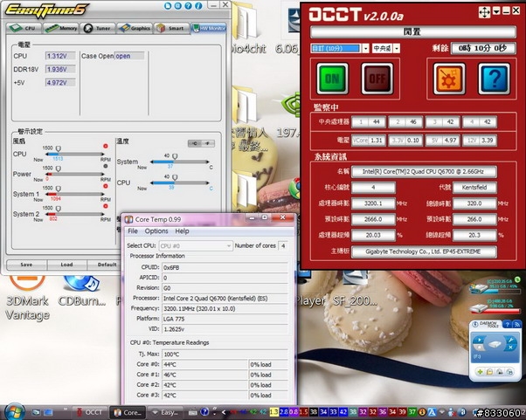Click the OCCT move window arrows icon

(484, 11)
